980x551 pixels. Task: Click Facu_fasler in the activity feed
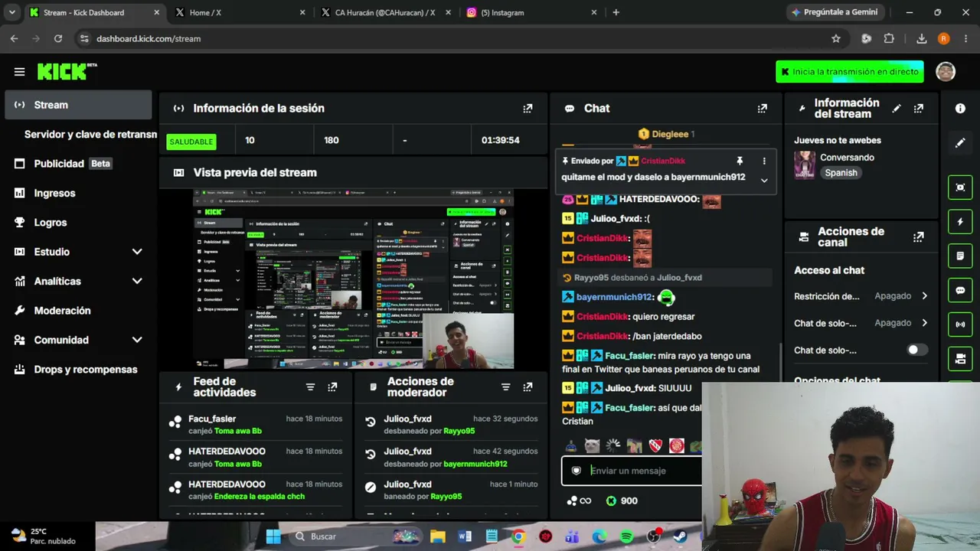tap(212, 419)
